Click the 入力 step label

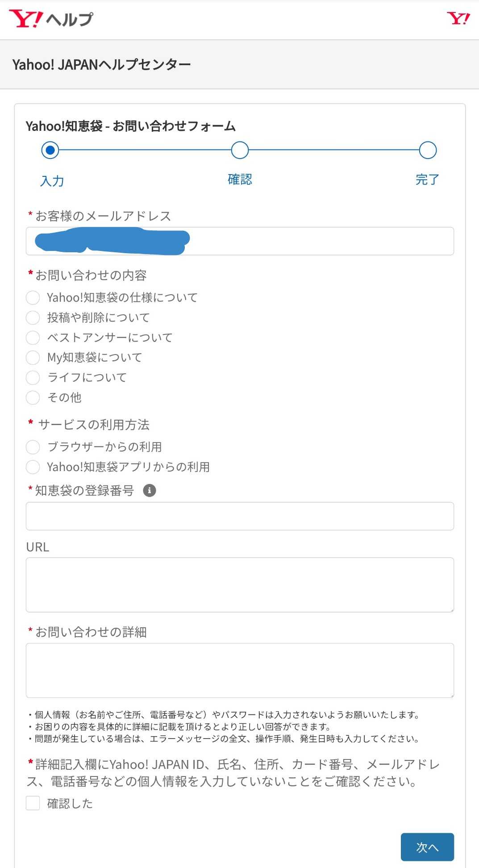[52, 180]
